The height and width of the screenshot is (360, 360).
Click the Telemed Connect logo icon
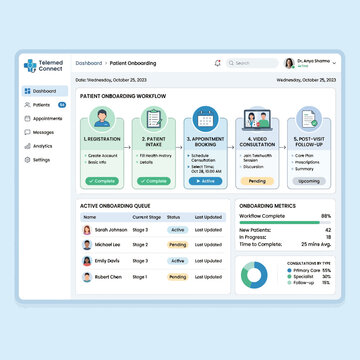click(x=30, y=66)
